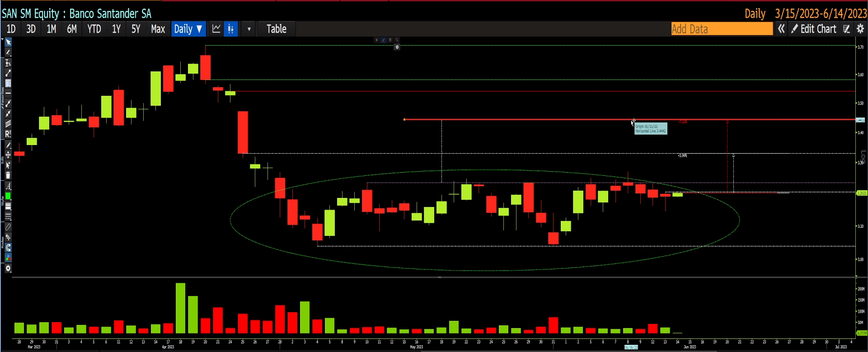The width and height of the screenshot is (868, 352).
Task: Set range to 5Y
Action: point(136,29)
